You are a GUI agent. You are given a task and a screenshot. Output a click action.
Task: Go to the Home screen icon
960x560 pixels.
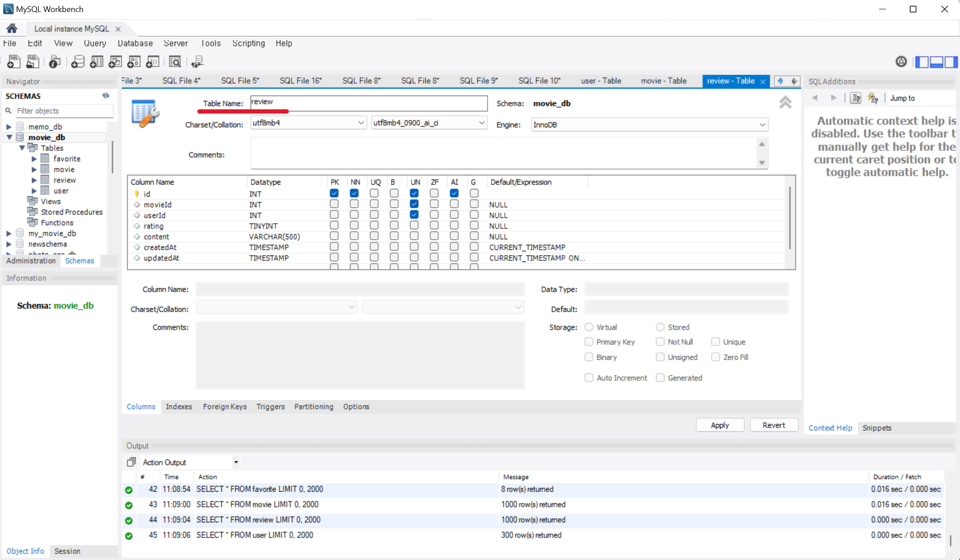click(12, 28)
